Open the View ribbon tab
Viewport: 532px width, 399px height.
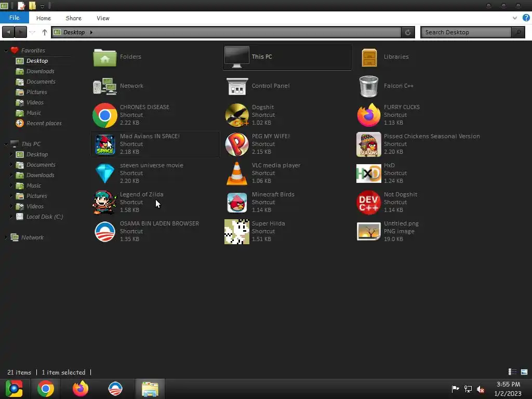click(103, 18)
